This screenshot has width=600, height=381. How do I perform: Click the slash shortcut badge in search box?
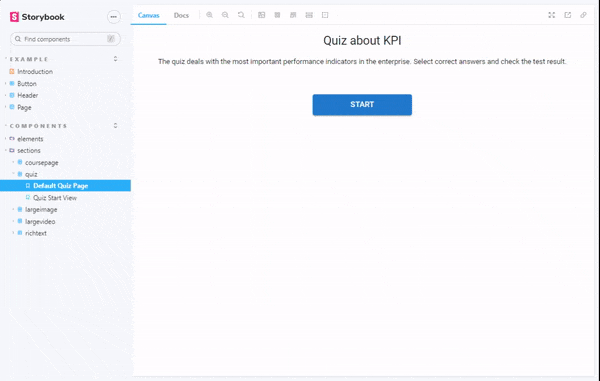(111, 39)
